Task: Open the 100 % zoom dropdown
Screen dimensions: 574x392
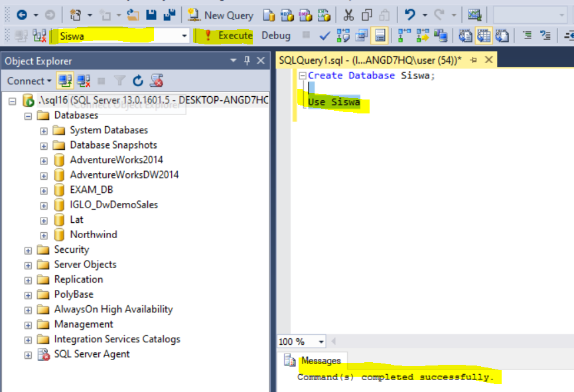Action: click(321, 342)
